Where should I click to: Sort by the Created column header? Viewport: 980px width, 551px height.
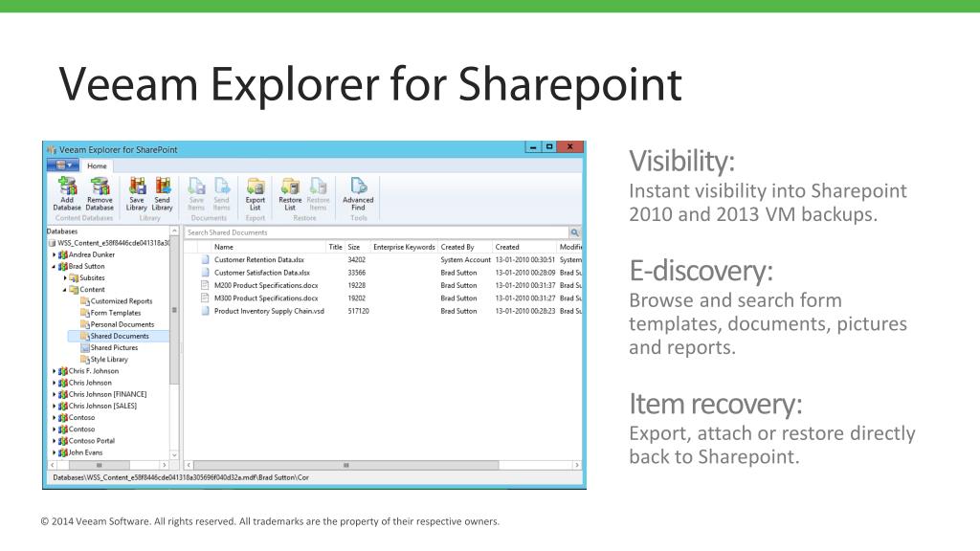click(x=524, y=248)
